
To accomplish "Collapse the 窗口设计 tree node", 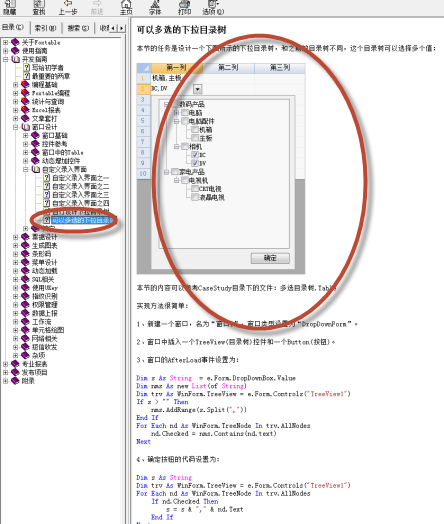I will point(15,127).
